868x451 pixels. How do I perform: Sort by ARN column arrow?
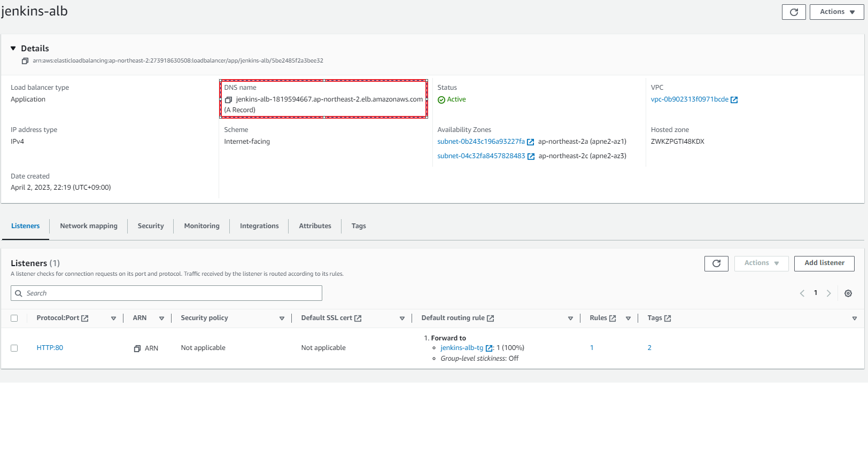tap(161, 318)
